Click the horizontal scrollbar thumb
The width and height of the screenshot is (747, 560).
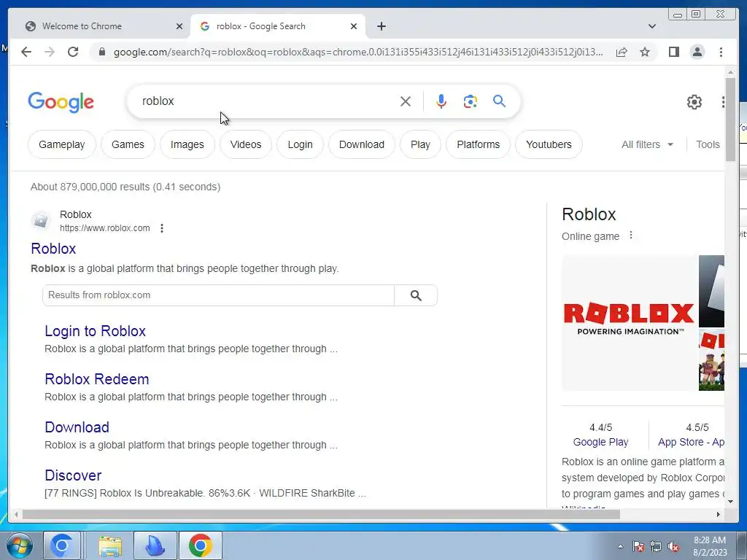click(321, 514)
